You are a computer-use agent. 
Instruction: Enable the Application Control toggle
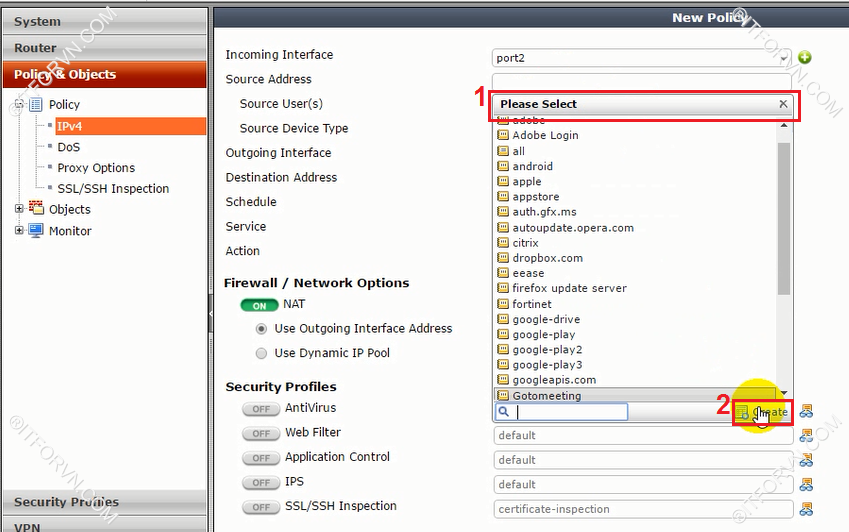[260, 458]
